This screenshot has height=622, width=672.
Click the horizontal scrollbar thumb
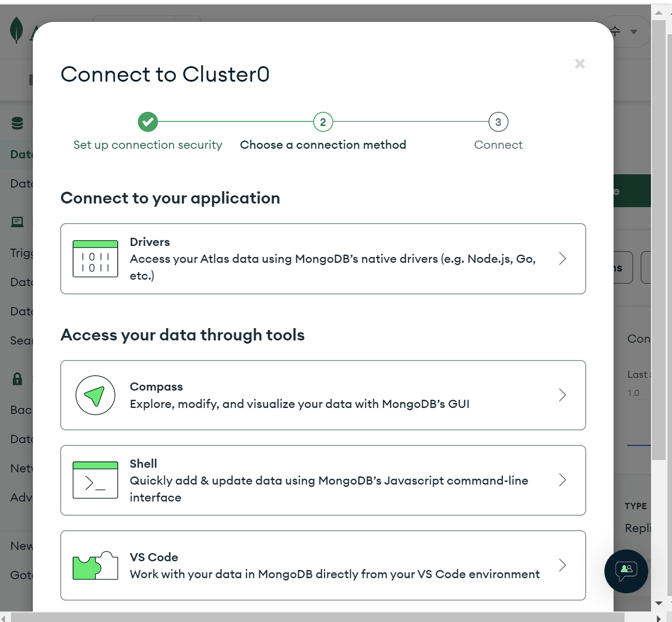[318, 618]
